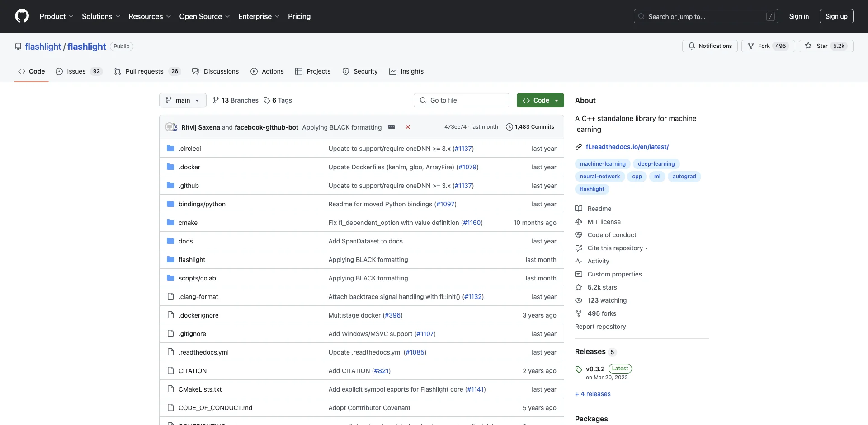The height and width of the screenshot is (425, 868).
Task: Click the Go to file input field
Action: [x=462, y=100]
